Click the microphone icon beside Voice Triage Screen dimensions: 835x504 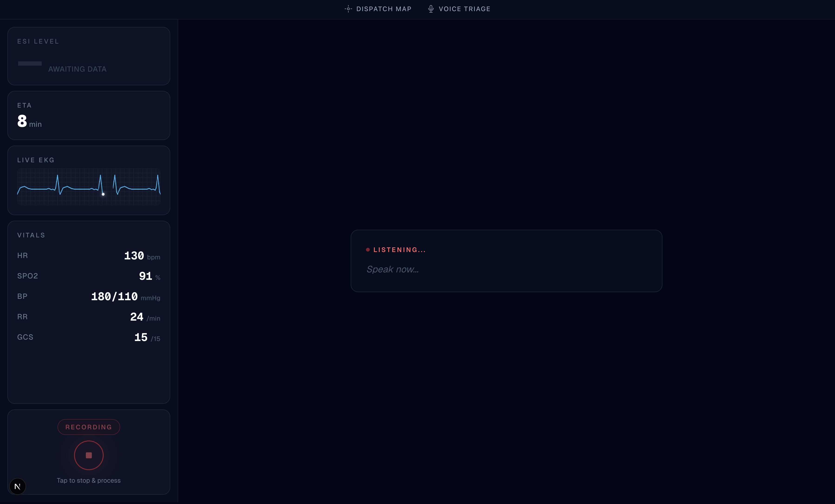[x=431, y=9]
